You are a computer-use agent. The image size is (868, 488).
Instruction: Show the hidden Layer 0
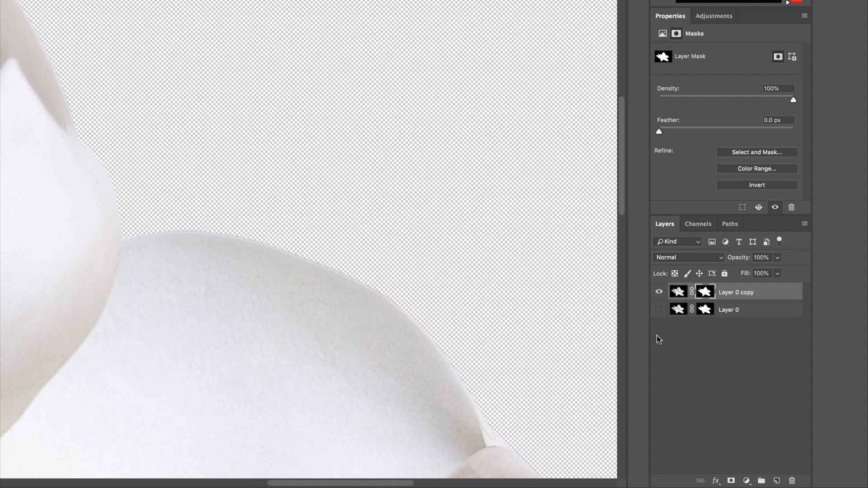click(659, 309)
